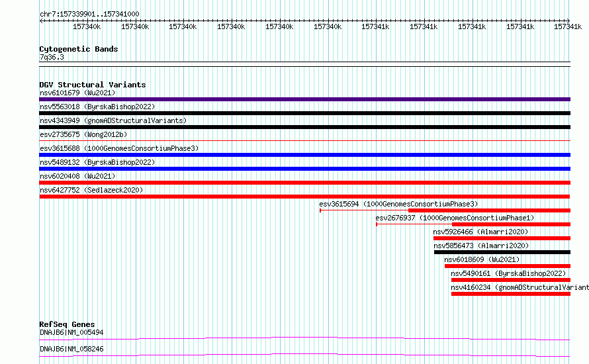Click the magenta gene line of NM_058246
Screen dimensions: 589x364
304,355
